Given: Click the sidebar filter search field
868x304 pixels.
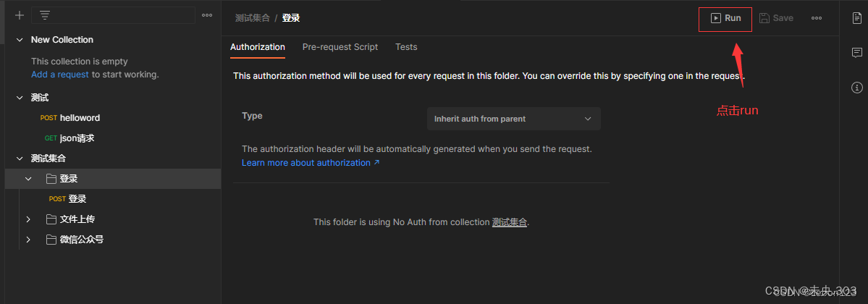Looking at the screenshot, I should pos(123,15).
